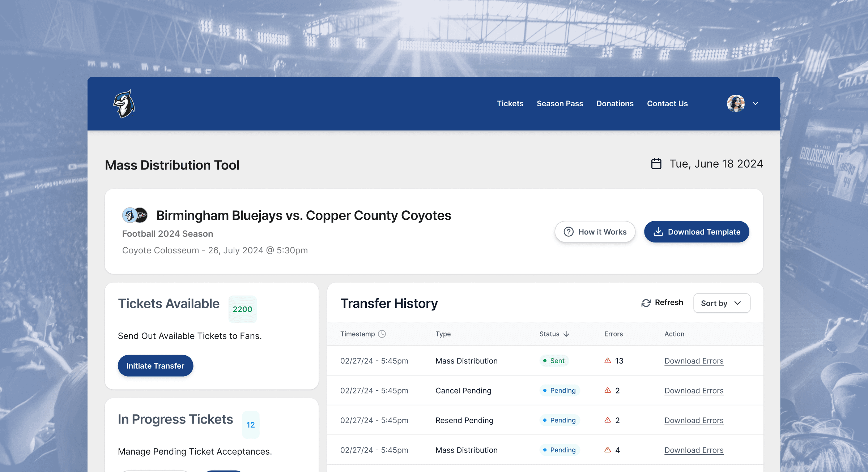Click the warning icon next to 13 errors
Screen dimensions: 868x472
click(608, 360)
